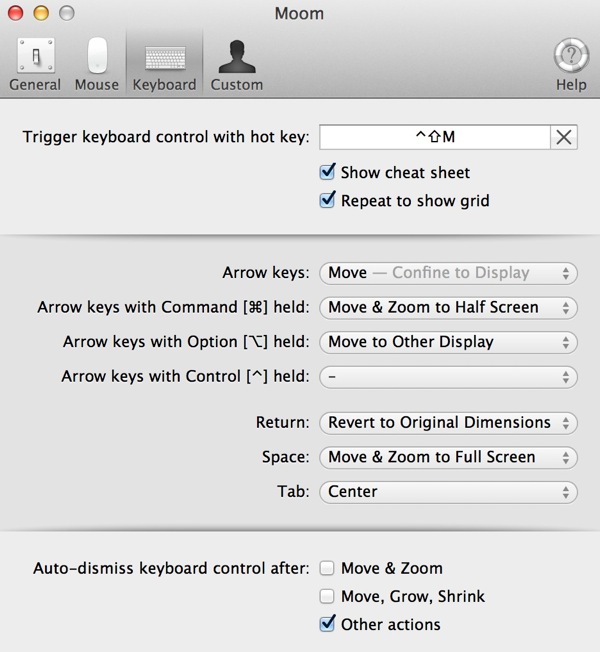Minimize window with yellow button
This screenshot has height=652, width=600.
tap(41, 13)
